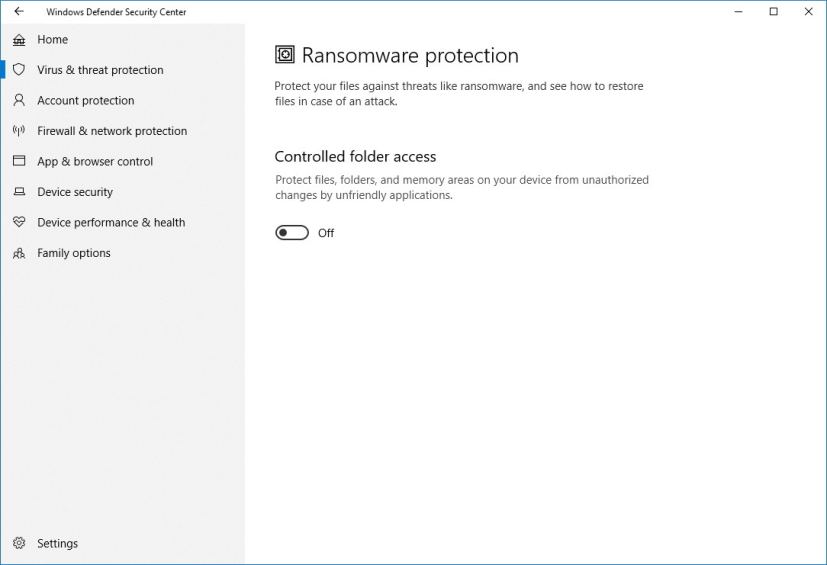Click the heart icon for Device health

[x=19, y=222]
